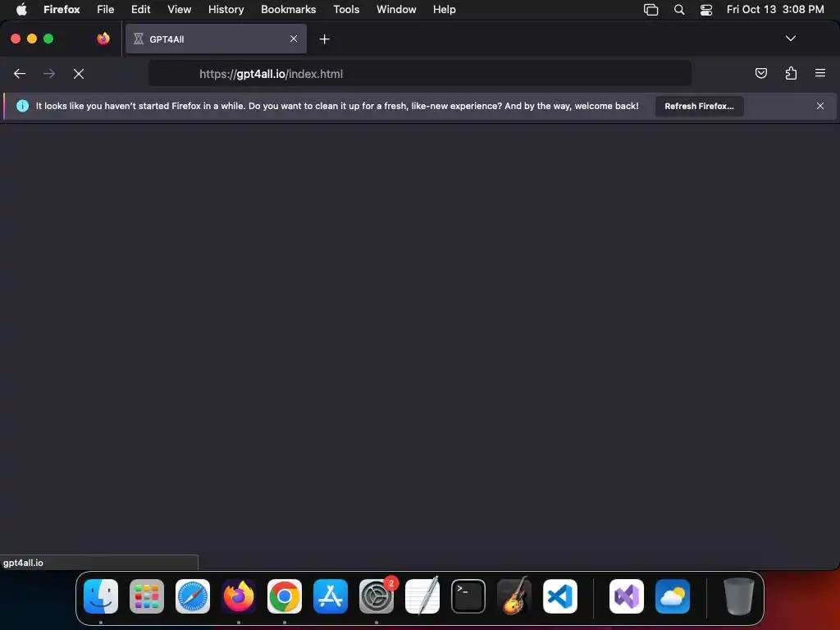Image resolution: width=840 pixels, height=630 pixels.
Task: Open the Edit menu
Action: [141, 9]
